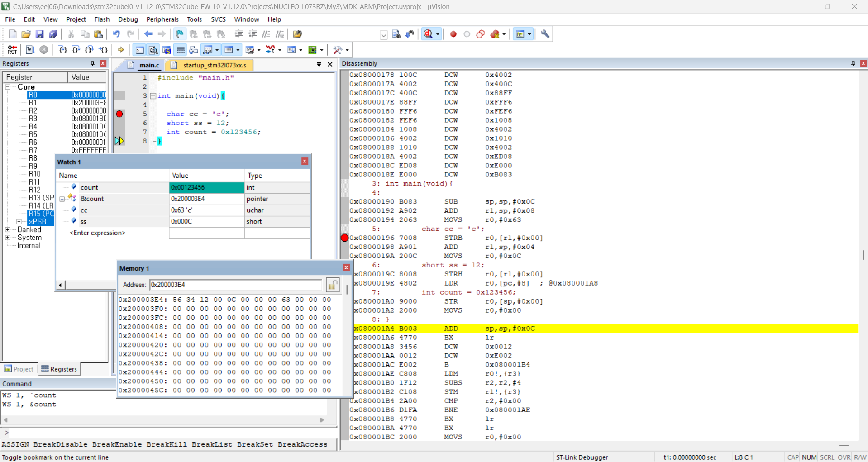Click the Undo icon in toolbar
The width and height of the screenshot is (868, 462).
116,34
